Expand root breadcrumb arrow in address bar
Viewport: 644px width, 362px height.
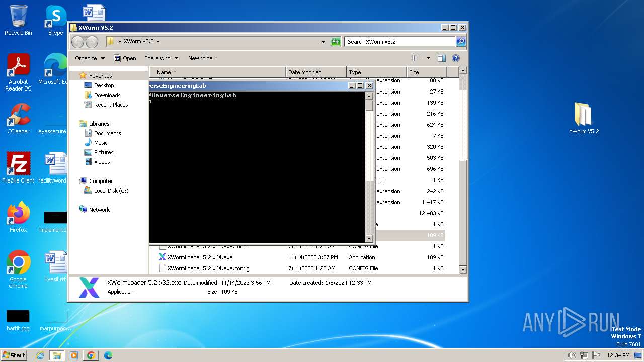(x=120, y=42)
